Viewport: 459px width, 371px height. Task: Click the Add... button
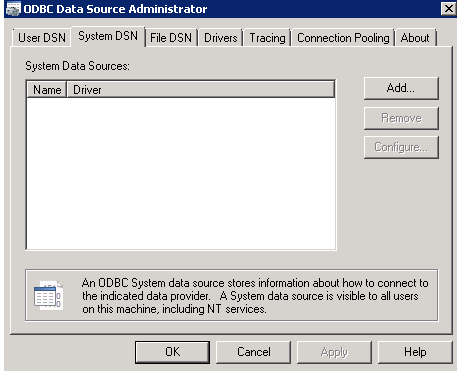click(401, 88)
